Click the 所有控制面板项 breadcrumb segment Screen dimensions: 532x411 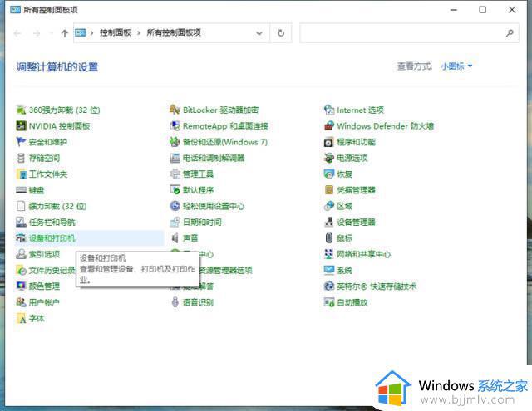coord(174,32)
